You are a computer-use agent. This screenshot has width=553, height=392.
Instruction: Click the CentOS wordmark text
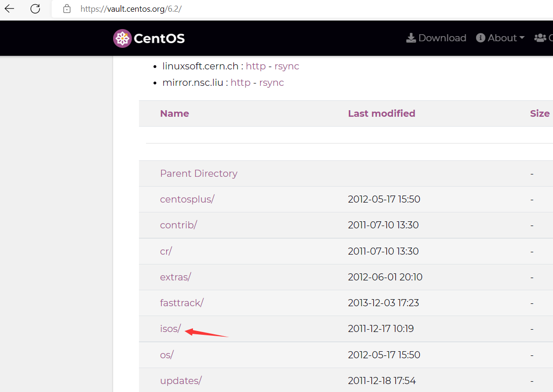point(159,38)
